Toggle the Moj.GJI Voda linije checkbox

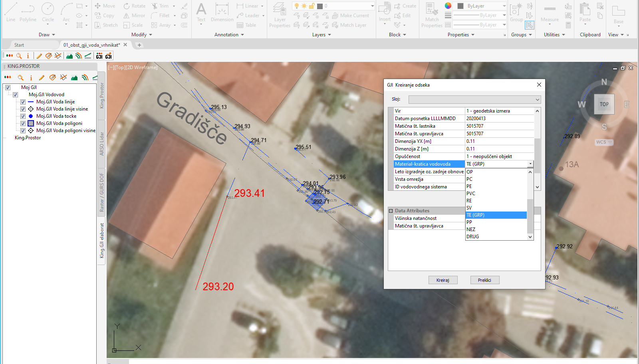(23, 102)
